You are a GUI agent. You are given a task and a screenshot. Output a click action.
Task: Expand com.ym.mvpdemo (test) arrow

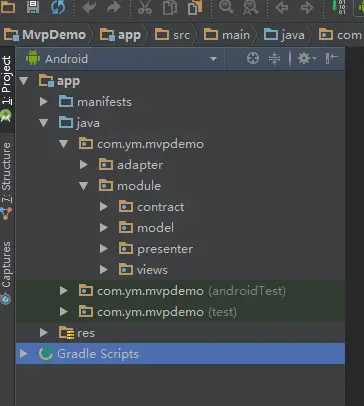click(x=63, y=312)
